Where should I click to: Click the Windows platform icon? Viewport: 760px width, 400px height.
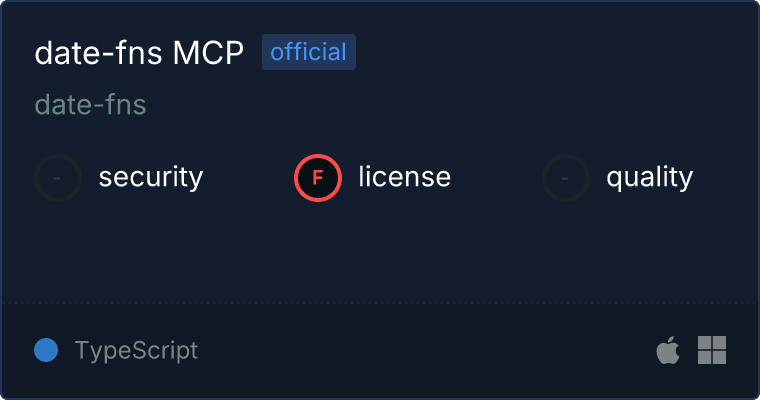[712, 350]
